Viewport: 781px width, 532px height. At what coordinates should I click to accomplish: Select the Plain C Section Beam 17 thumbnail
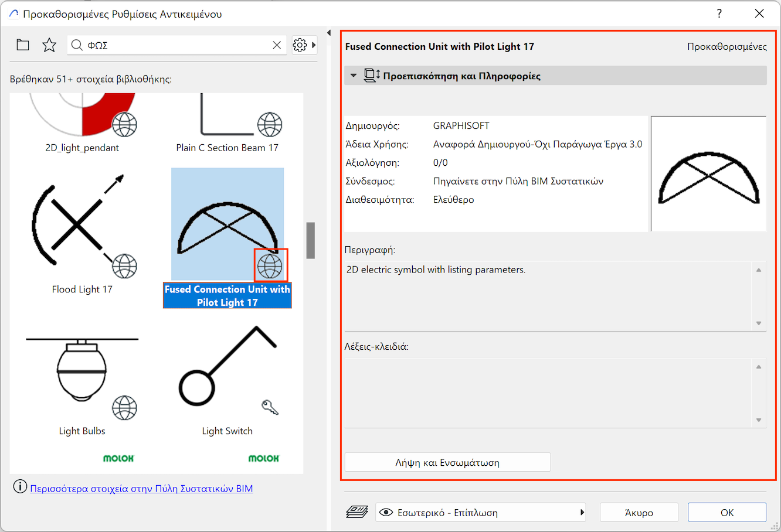click(227, 115)
